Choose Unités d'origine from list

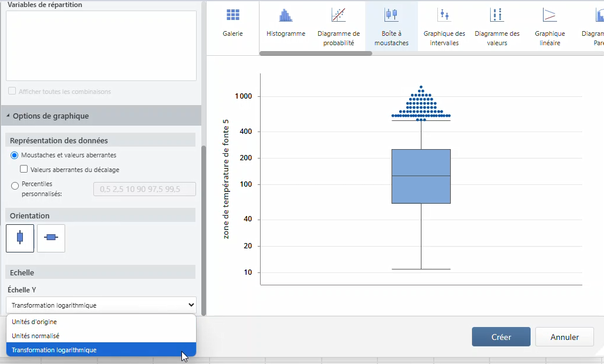35,322
